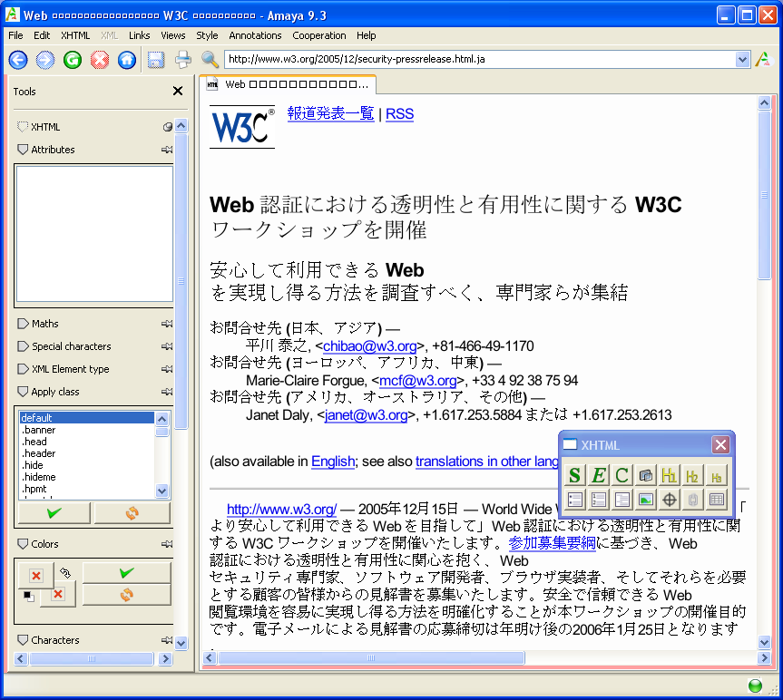Click the Strong (S) button in XHTML palette
Image resolution: width=783 pixels, height=700 pixels.
pyautogui.click(x=574, y=475)
